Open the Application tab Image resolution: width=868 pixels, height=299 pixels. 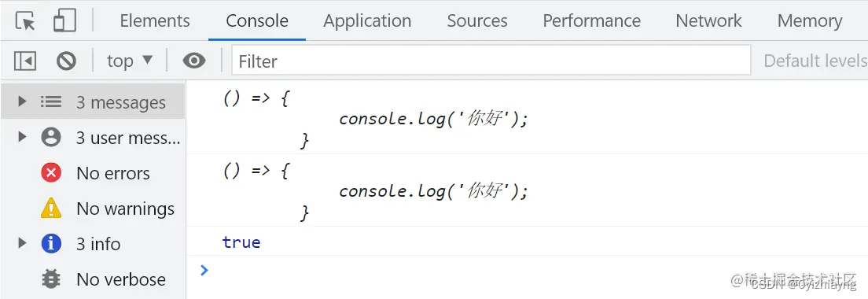(367, 21)
